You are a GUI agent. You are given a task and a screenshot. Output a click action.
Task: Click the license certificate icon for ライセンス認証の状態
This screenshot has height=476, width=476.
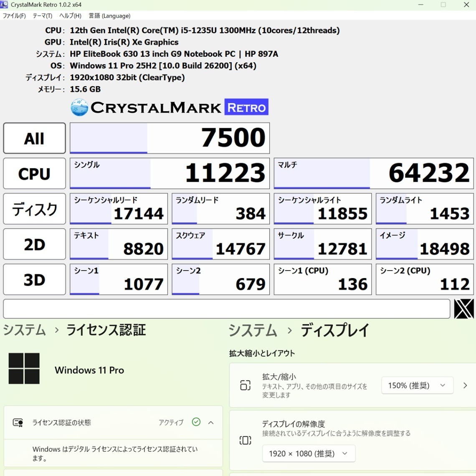(18, 423)
